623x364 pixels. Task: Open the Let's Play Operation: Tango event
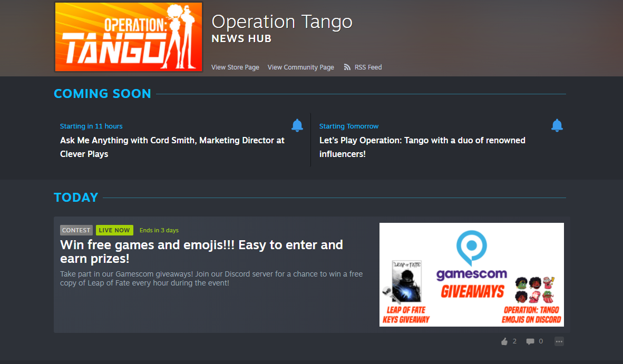[422, 147]
